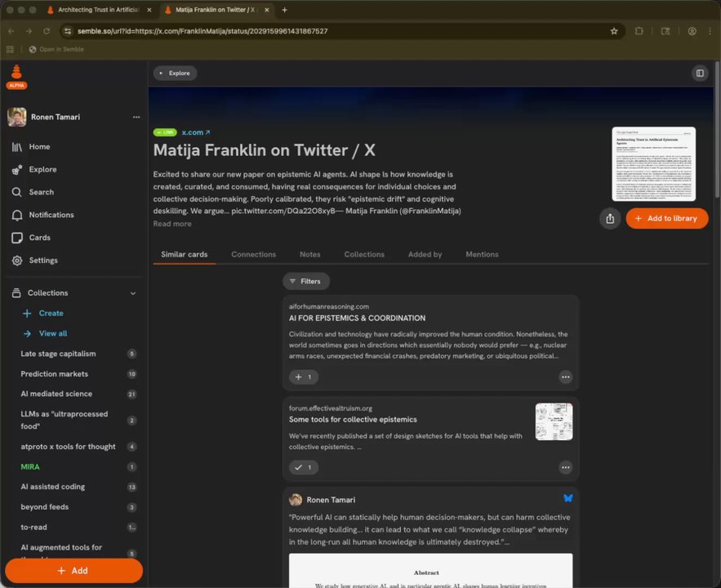The width and height of the screenshot is (721, 588).
Task: Click the orange Add button
Action: (74, 571)
